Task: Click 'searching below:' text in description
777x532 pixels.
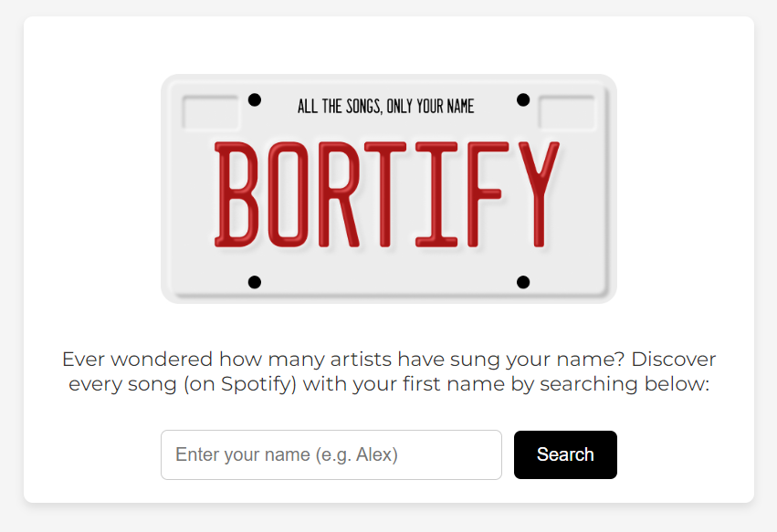Action: (625, 384)
